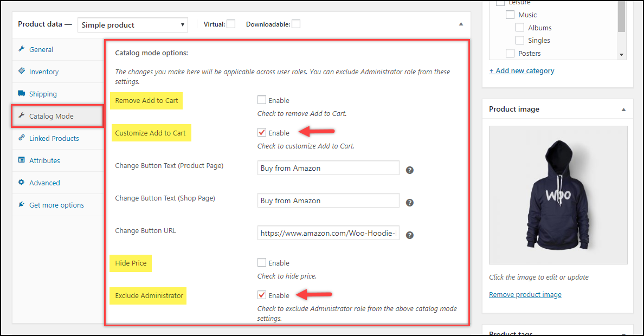
Task: Click Remove product image link
Action: (x=525, y=295)
